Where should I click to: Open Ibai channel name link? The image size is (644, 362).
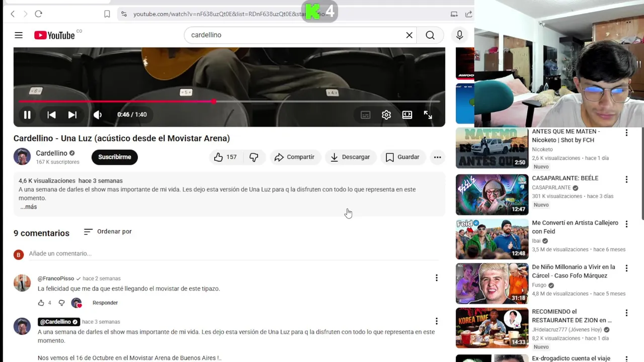(x=536, y=241)
